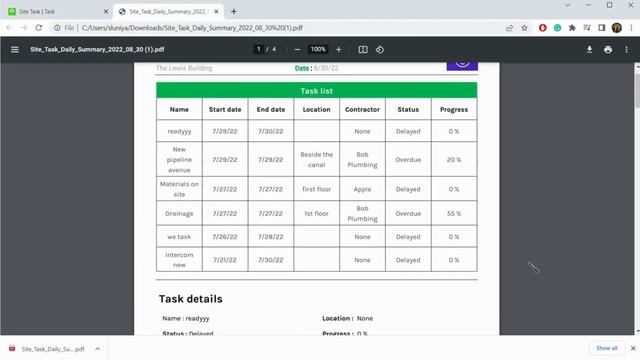This screenshot has height=360, width=640.
Task: Click the fit to page icon
Action: point(363,49)
